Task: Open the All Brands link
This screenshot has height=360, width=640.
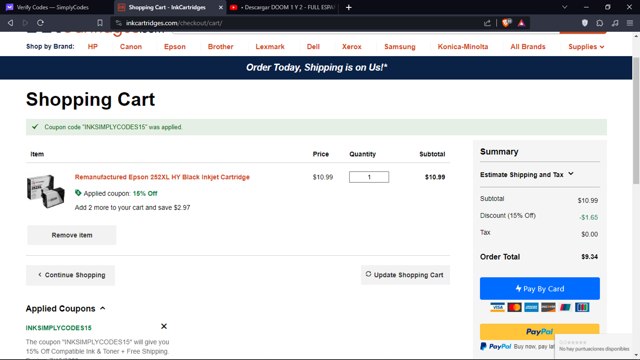Action: coord(528,47)
